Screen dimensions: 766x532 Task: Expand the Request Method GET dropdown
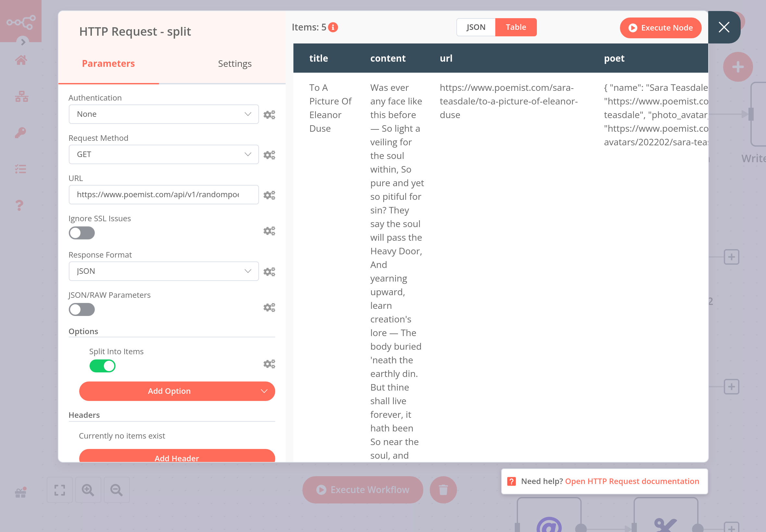click(x=163, y=154)
